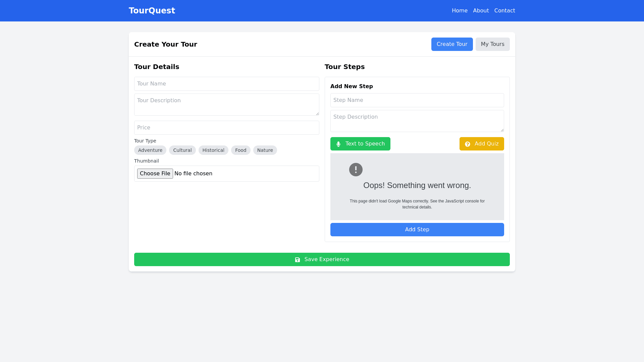644x362 pixels.
Task: Click the floppy disk save icon
Action: [298, 260]
